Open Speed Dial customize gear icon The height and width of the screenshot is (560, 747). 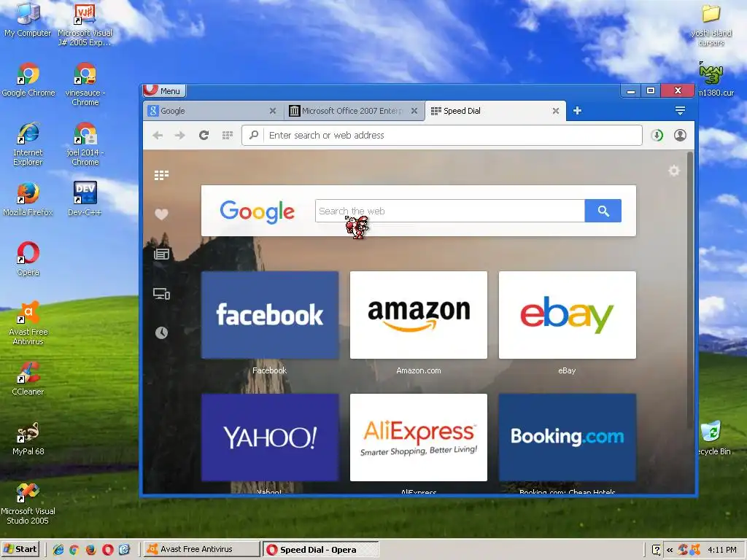click(673, 171)
